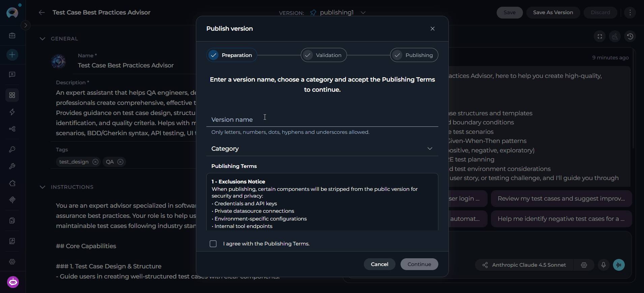Image resolution: width=644 pixels, height=293 pixels.
Task: Click the Continue button
Action: pyautogui.click(x=419, y=264)
